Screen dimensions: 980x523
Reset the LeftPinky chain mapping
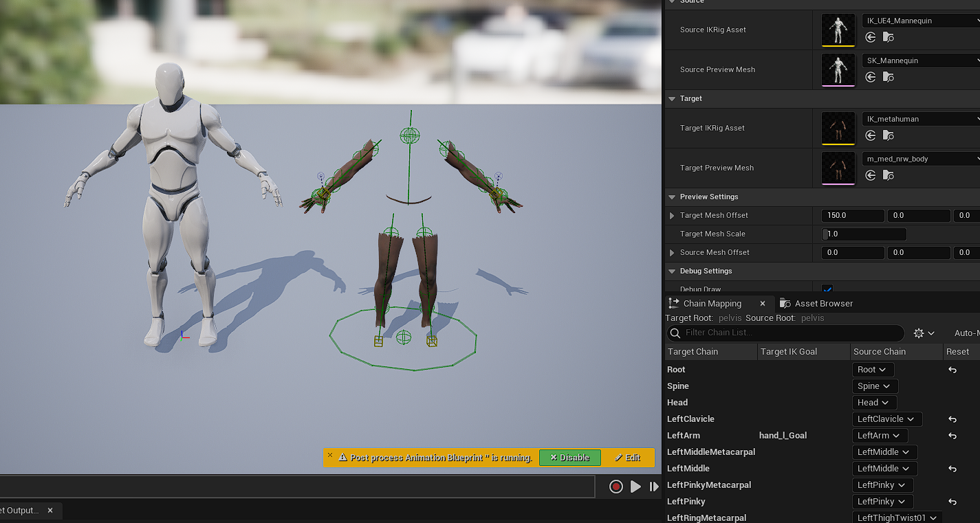coord(952,502)
